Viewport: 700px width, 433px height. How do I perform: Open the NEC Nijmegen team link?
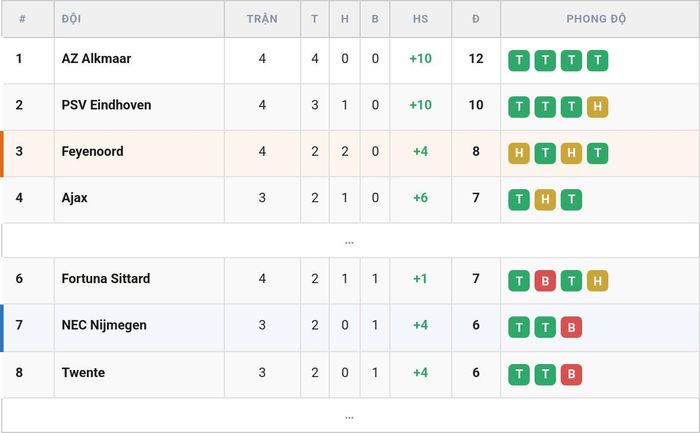point(104,325)
